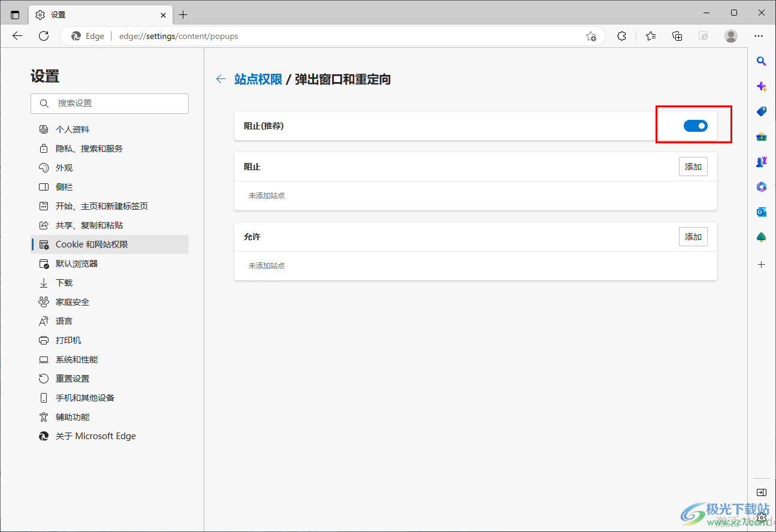
Task: Click 添加 button in the 允许 section
Action: click(693, 237)
